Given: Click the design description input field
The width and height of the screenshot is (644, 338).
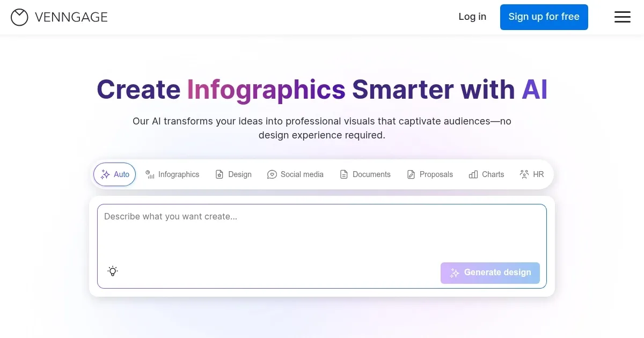Looking at the screenshot, I should pyautogui.click(x=321, y=231).
